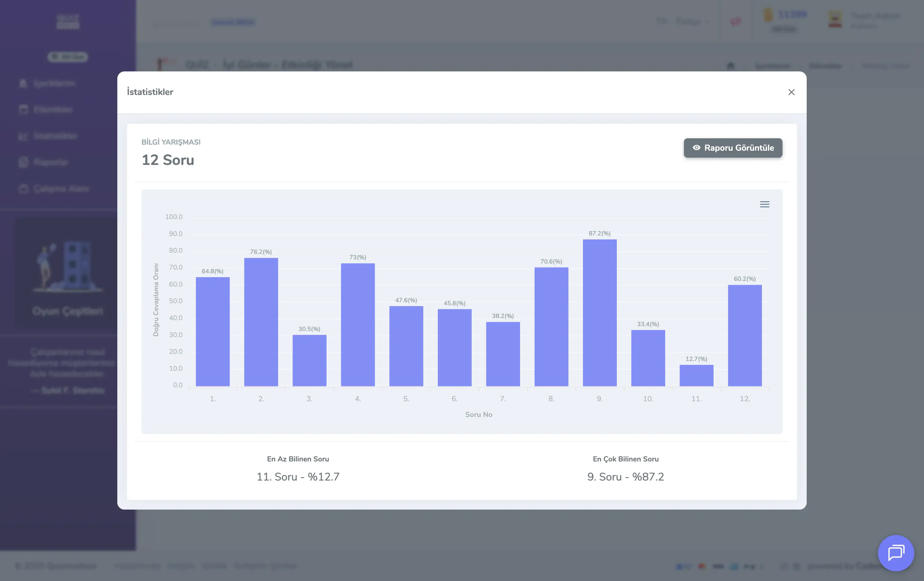Open the chart hamburger export menu
The width and height of the screenshot is (924, 581).
764,204
